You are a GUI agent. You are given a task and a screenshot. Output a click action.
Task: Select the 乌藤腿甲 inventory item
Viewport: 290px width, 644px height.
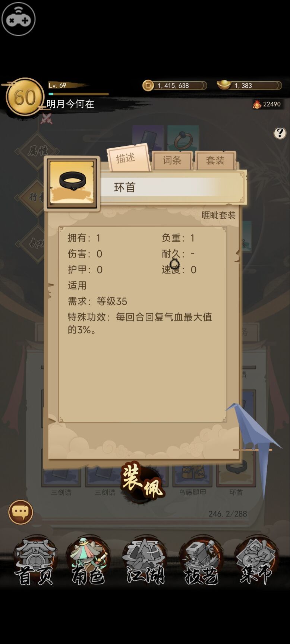192,477
